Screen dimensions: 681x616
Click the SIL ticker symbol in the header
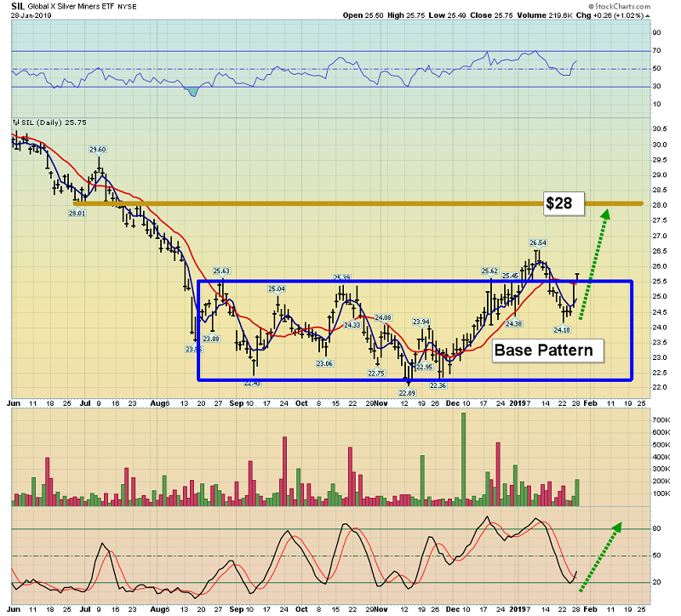point(17,6)
